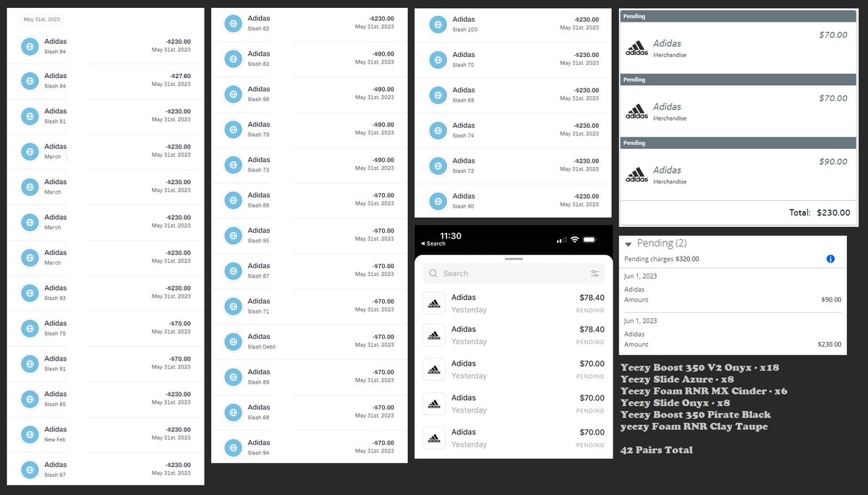Image resolution: width=868 pixels, height=495 pixels.
Task: Select the globe icon beside Slash 73
Action: pyautogui.click(x=233, y=165)
